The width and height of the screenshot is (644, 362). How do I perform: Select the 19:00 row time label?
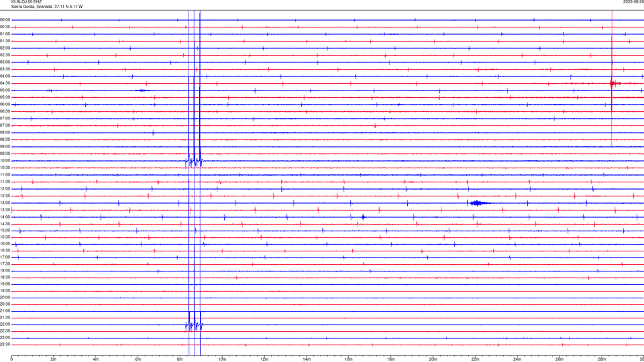5,284
